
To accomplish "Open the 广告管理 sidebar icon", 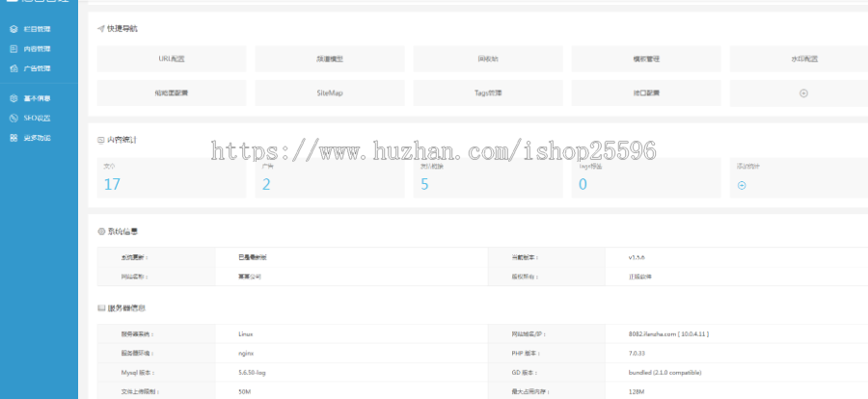I will [x=14, y=68].
